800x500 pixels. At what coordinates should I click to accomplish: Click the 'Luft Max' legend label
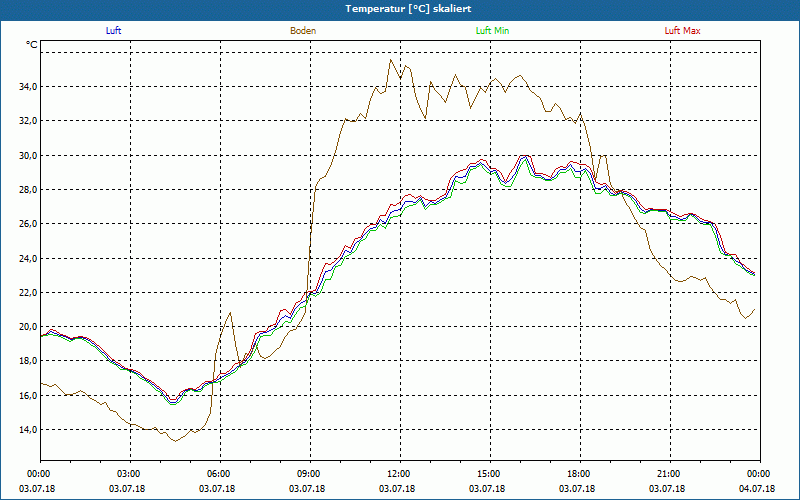coord(682,31)
